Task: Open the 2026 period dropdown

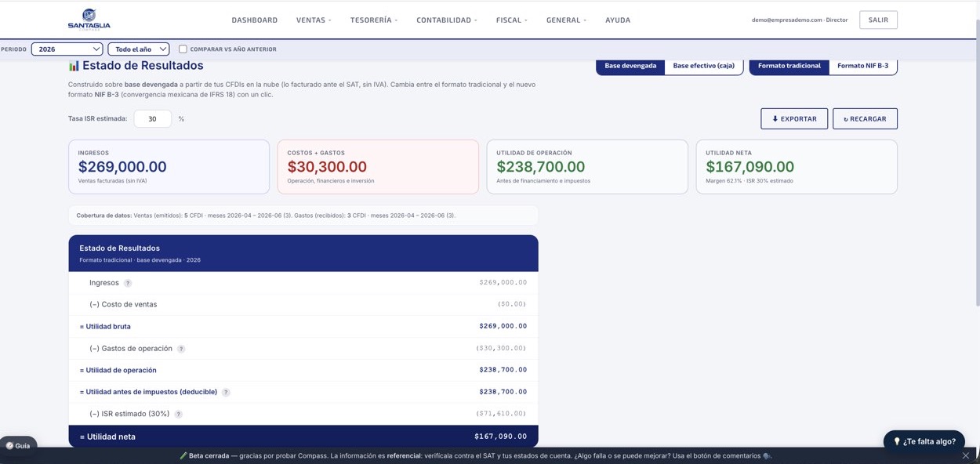Action: tap(67, 49)
